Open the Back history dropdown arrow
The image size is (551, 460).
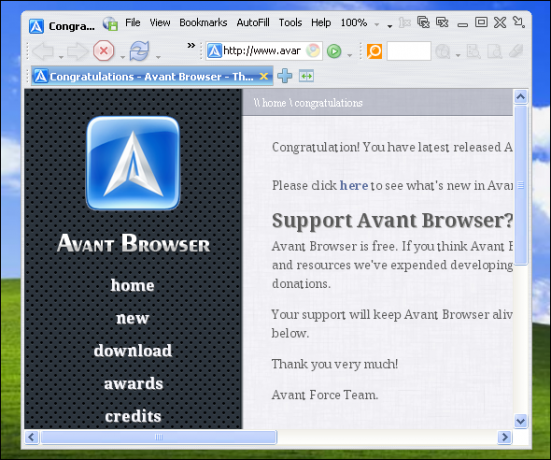(x=61, y=57)
